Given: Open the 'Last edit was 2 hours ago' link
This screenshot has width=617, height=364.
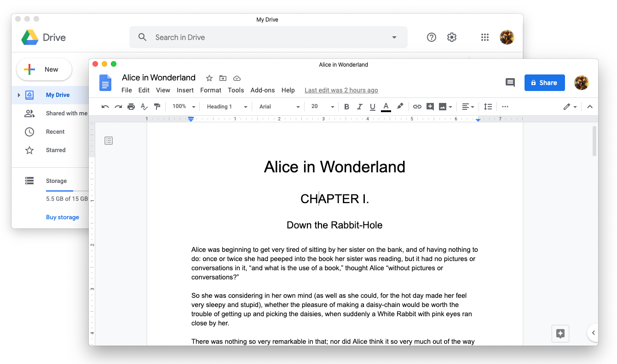Looking at the screenshot, I should [x=341, y=90].
